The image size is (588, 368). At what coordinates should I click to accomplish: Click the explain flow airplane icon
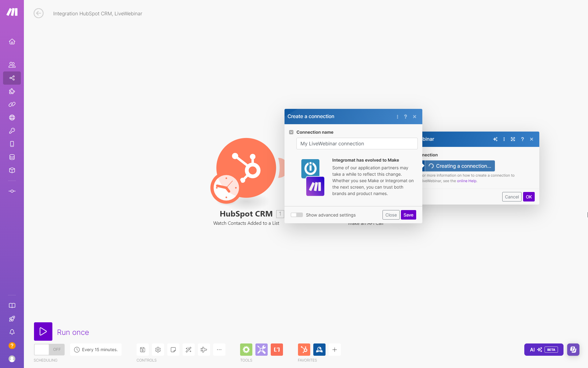click(204, 350)
